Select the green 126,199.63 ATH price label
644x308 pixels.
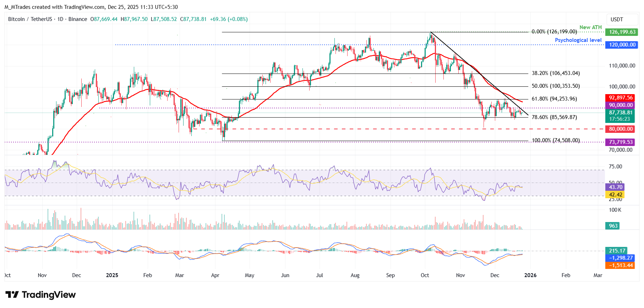click(x=622, y=32)
